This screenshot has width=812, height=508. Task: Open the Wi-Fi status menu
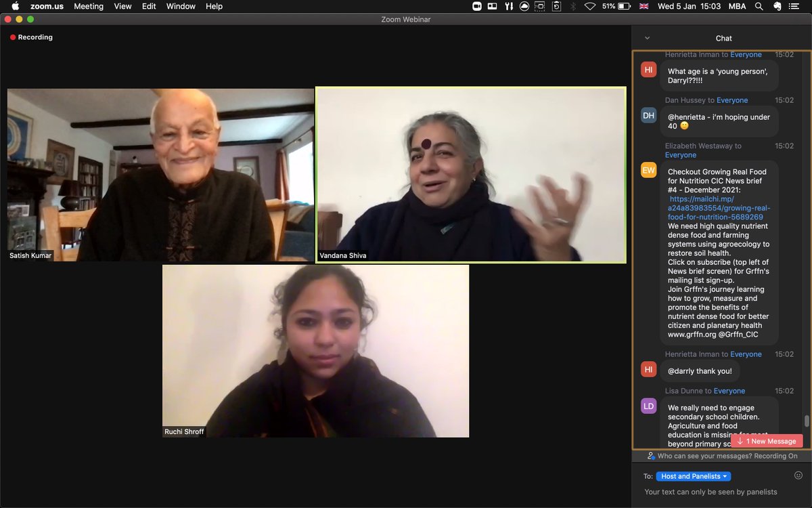coord(590,6)
